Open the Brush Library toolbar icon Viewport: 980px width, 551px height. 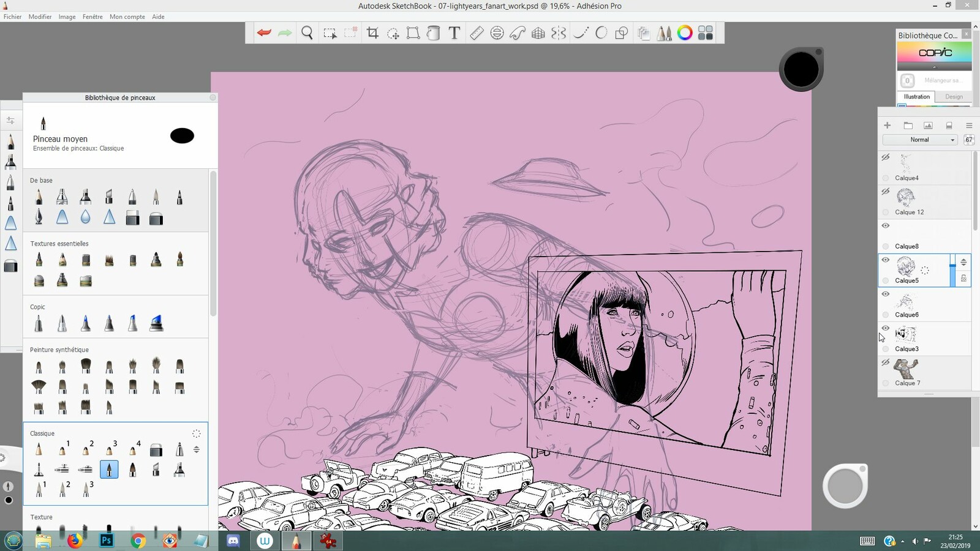664,33
